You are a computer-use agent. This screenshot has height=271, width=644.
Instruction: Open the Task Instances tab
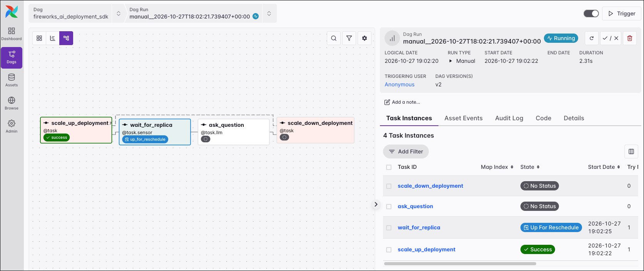409,118
